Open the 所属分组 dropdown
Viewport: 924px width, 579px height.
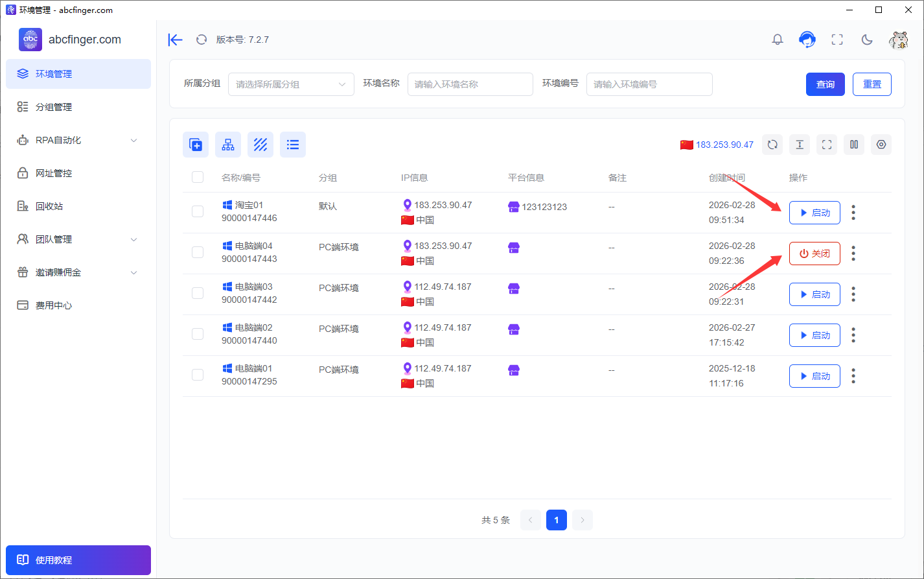coord(291,84)
